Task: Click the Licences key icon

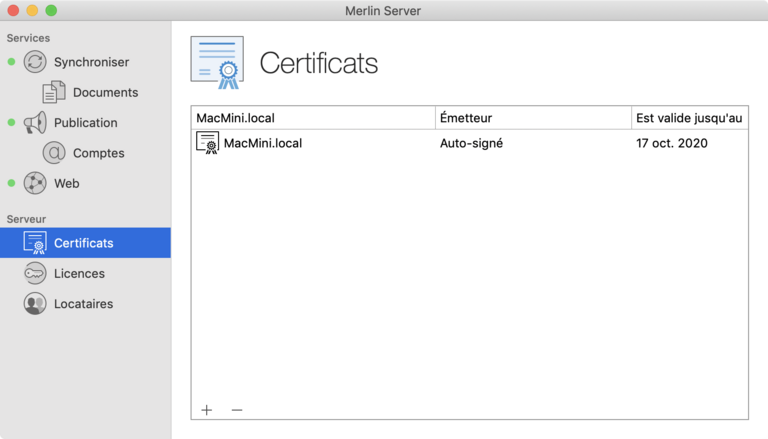Action: [35, 273]
